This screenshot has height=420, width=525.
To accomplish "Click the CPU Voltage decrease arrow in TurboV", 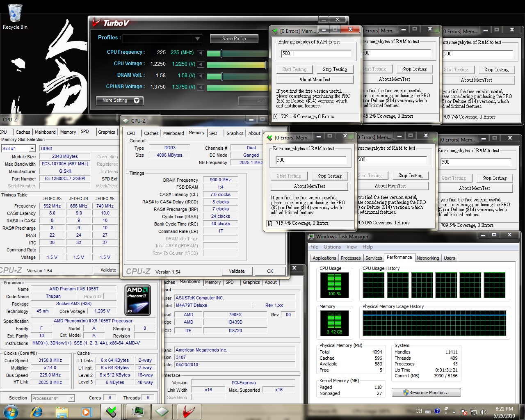I will (201, 64).
